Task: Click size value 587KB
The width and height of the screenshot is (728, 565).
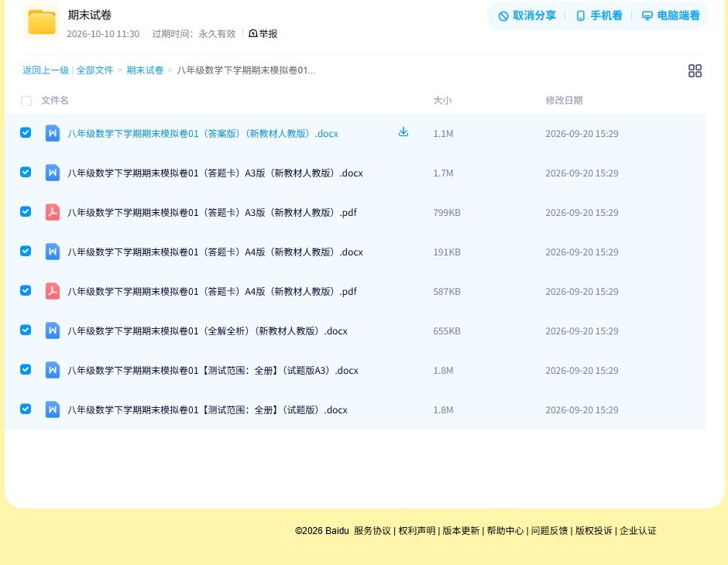Action: tap(447, 291)
